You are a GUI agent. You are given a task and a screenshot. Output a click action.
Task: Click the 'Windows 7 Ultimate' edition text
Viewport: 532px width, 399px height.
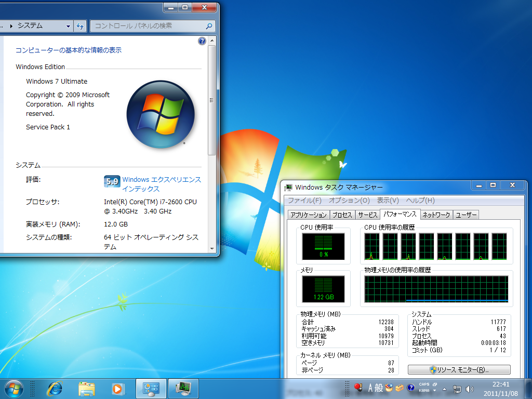coord(57,82)
